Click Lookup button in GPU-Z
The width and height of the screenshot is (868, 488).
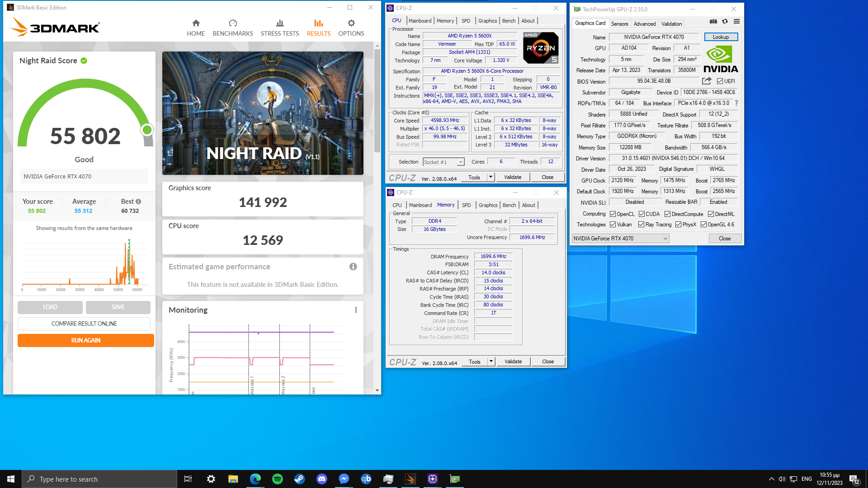click(x=721, y=37)
